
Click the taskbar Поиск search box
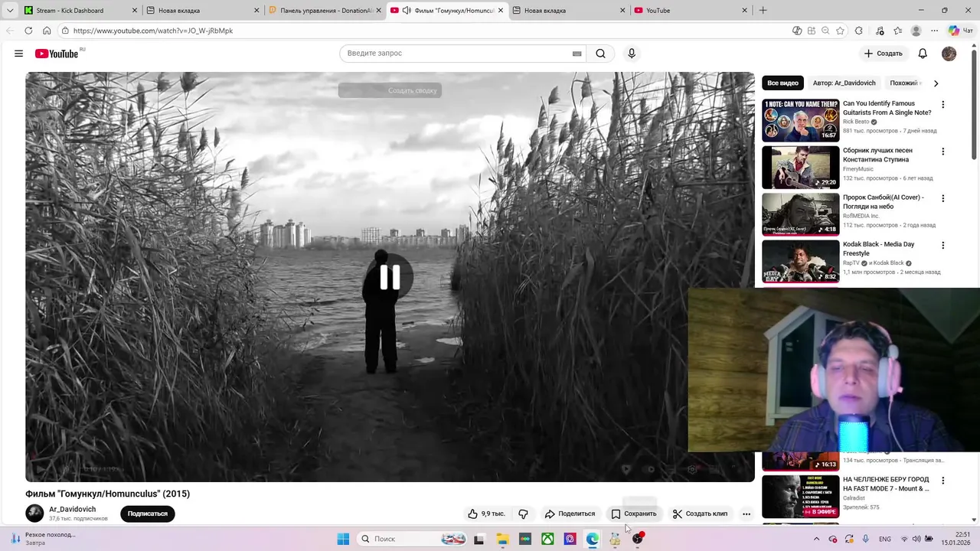413,539
